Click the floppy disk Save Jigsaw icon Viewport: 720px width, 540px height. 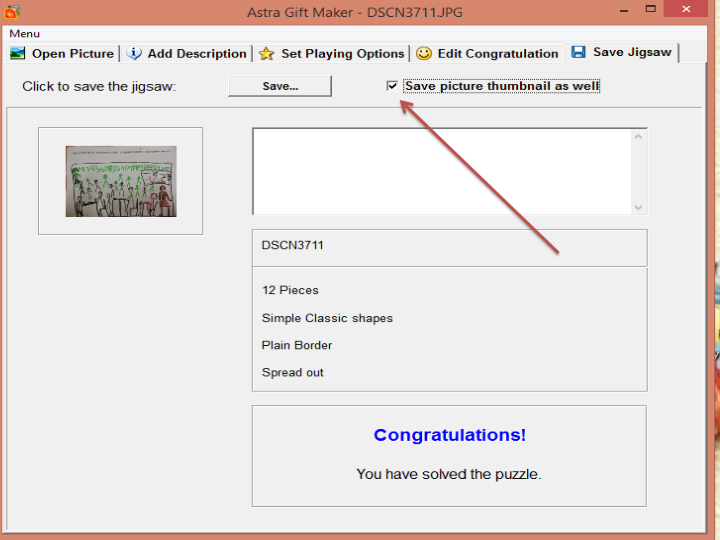coord(578,52)
